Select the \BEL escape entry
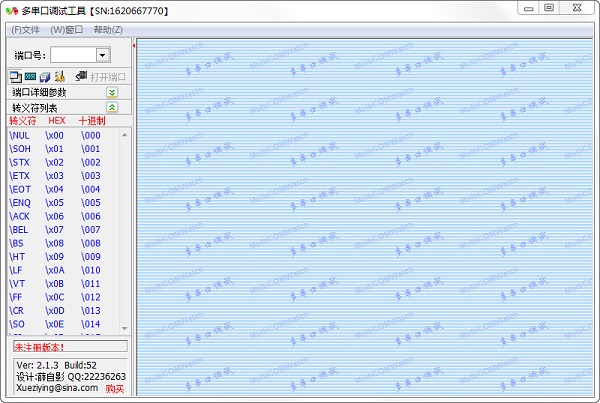The image size is (600, 403). (19, 230)
